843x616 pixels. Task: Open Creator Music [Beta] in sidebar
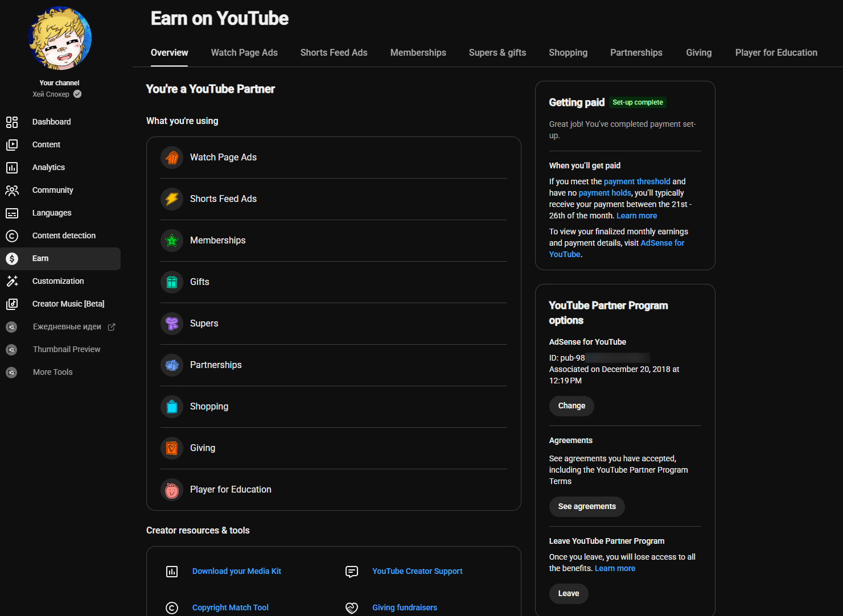click(x=60, y=304)
